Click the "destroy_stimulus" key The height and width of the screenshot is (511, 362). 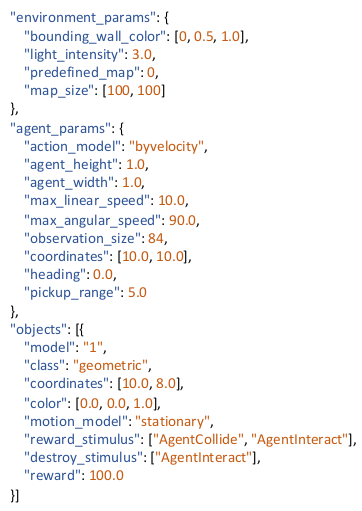[x=84, y=458]
